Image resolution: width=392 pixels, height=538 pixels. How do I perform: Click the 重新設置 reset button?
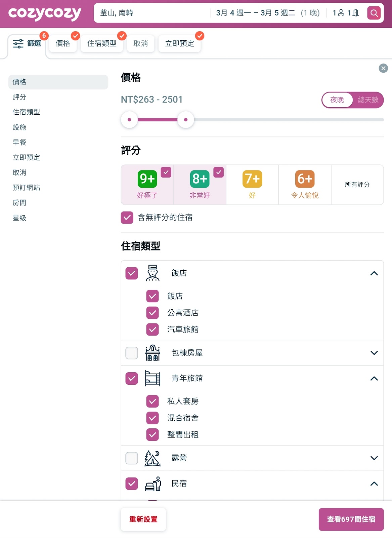[x=143, y=519]
